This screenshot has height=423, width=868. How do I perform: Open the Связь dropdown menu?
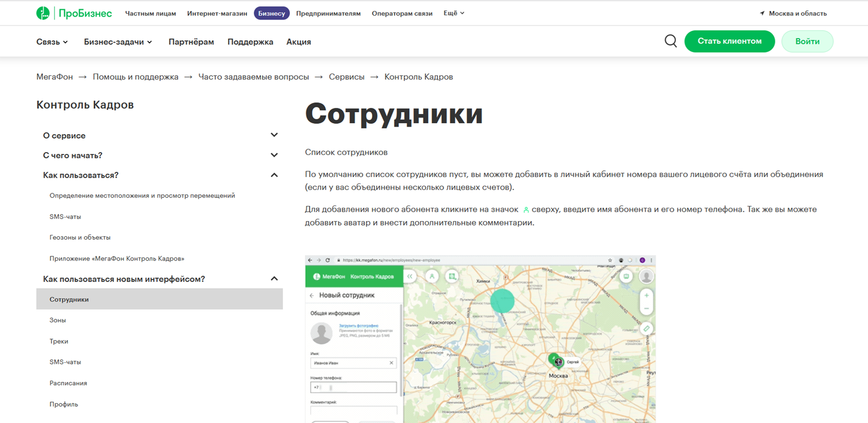tap(52, 42)
